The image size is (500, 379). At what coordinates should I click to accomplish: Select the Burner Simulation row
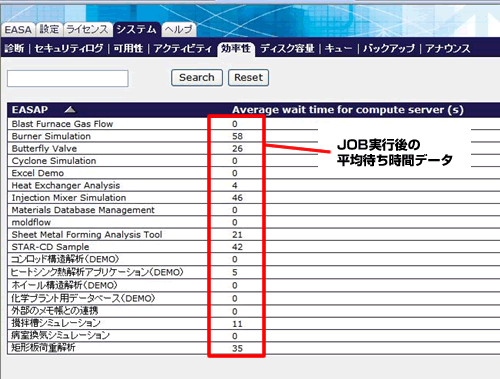253,136
